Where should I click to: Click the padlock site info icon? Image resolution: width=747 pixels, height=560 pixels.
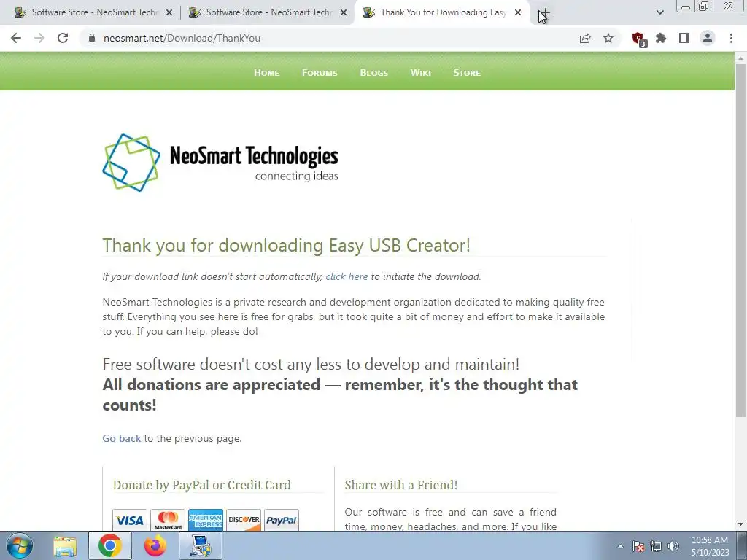(92, 38)
